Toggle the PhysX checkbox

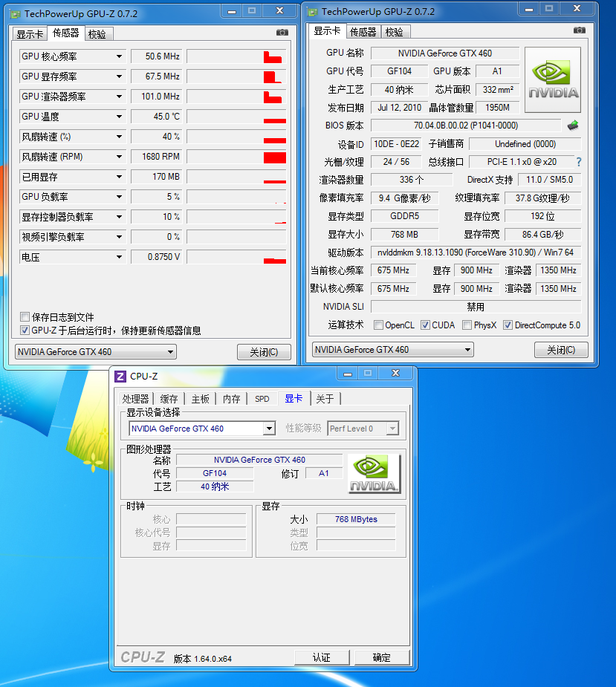pos(467,325)
